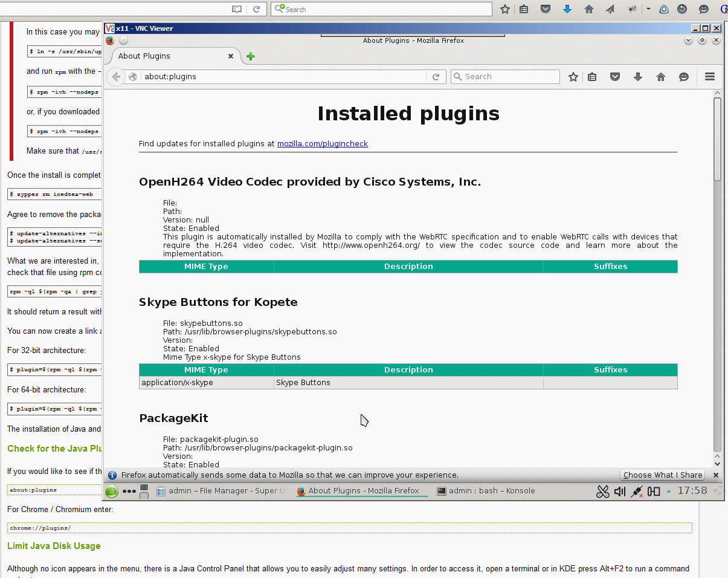
Task: Open volume control in remote system tray
Action: [x=620, y=492]
